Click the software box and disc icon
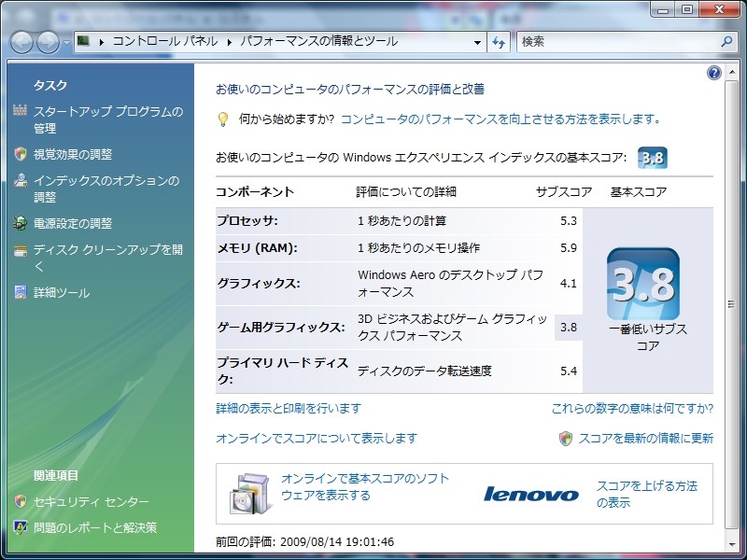747x560 pixels. (250, 494)
